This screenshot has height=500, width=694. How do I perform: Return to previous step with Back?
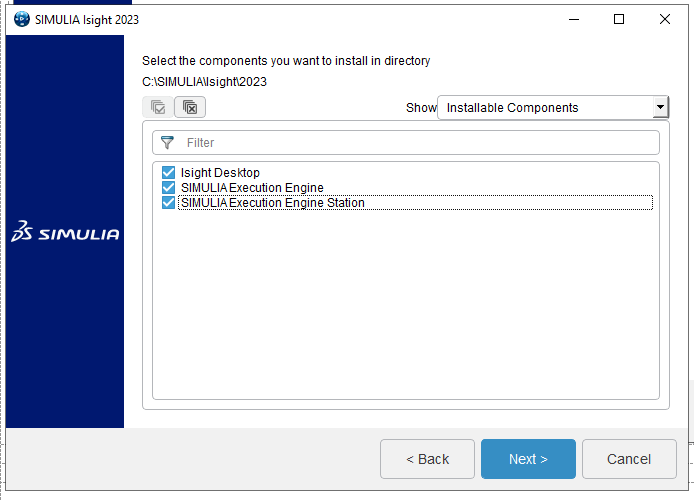[x=427, y=459]
